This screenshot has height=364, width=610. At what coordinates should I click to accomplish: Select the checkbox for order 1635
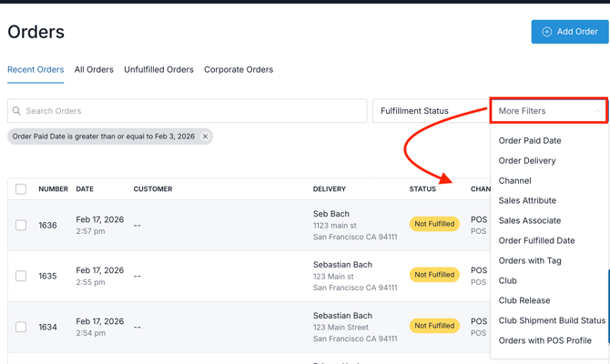[21, 276]
